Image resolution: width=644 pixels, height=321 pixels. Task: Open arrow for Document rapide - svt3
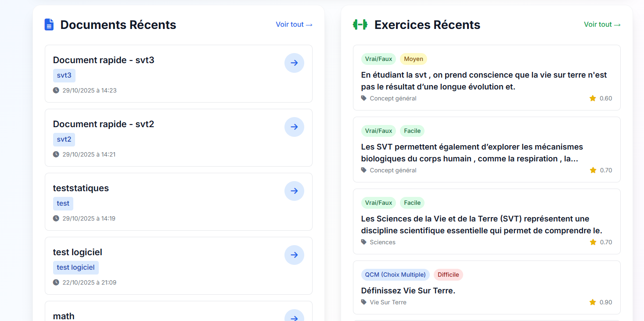[x=294, y=63]
